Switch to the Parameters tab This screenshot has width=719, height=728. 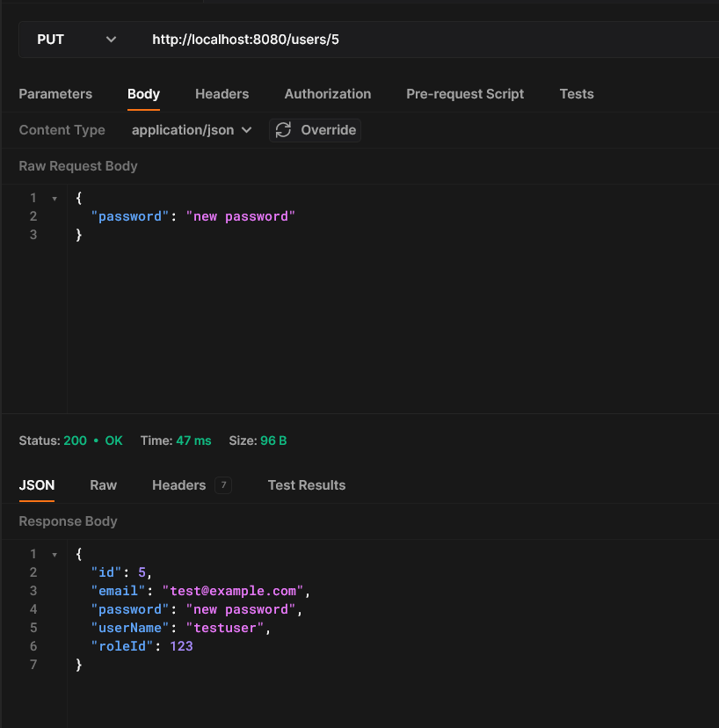tap(55, 94)
